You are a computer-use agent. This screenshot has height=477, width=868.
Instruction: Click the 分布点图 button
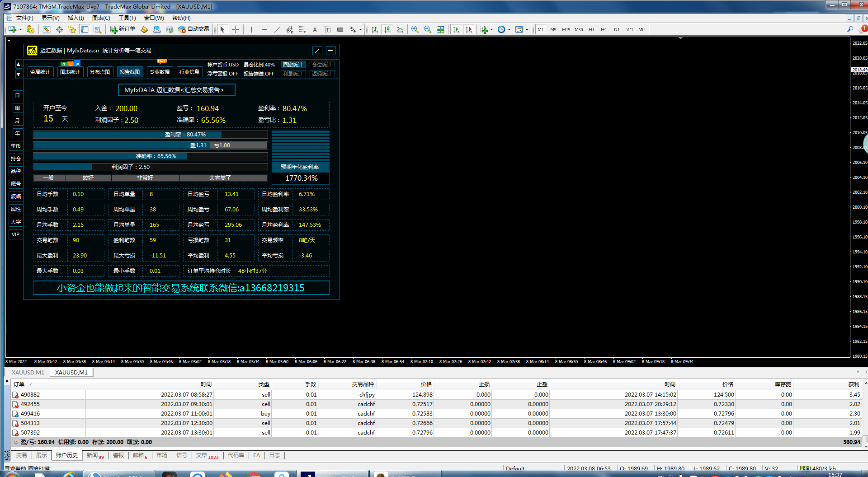pyautogui.click(x=100, y=72)
